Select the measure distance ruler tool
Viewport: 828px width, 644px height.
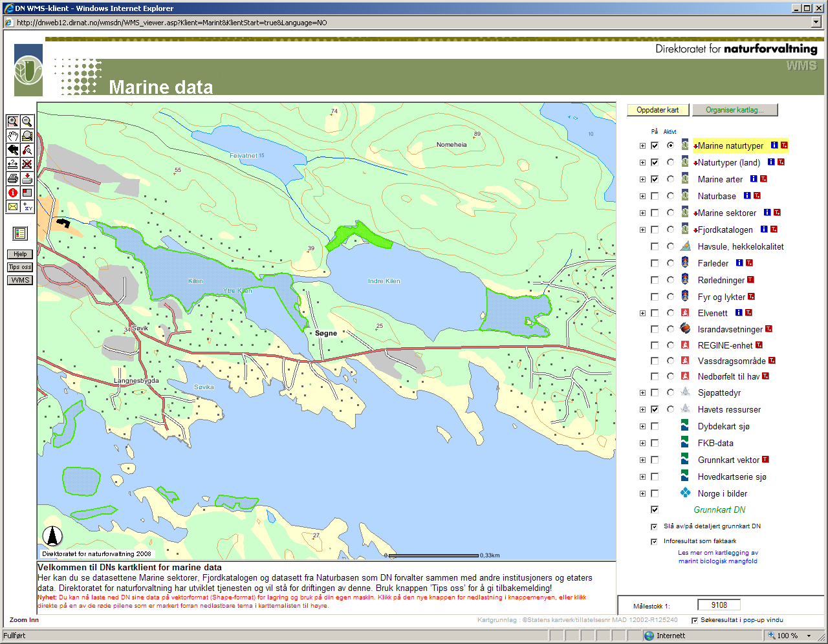(13, 164)
